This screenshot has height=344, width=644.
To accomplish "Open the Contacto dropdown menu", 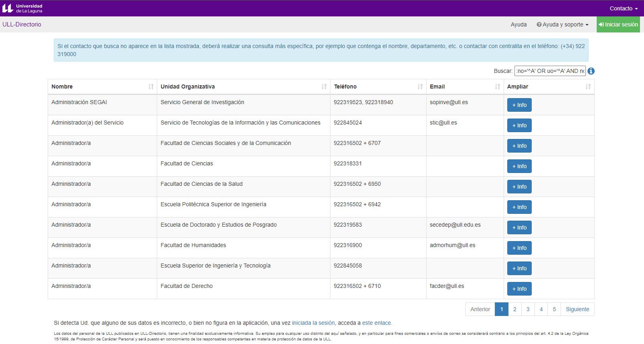I will [623, 8].
